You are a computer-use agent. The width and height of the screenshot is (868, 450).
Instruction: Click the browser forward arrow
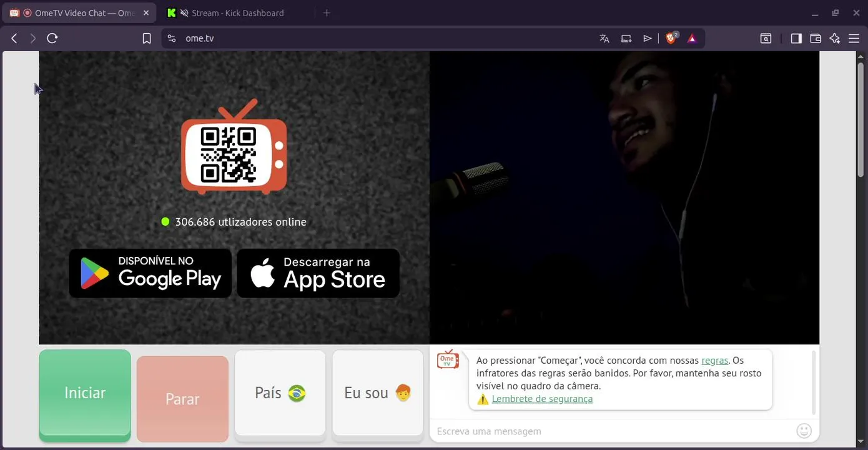33,38
